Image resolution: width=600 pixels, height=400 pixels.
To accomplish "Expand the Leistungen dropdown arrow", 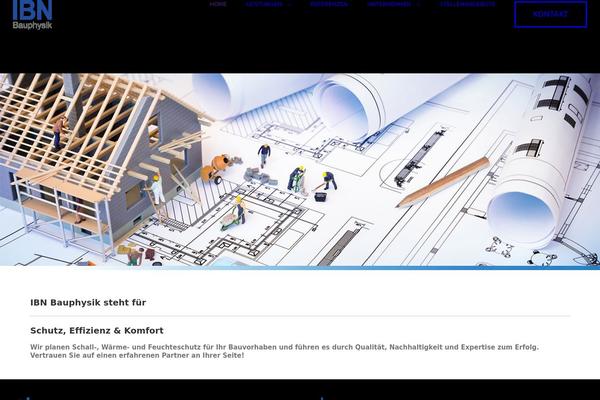I will point(289,4).
